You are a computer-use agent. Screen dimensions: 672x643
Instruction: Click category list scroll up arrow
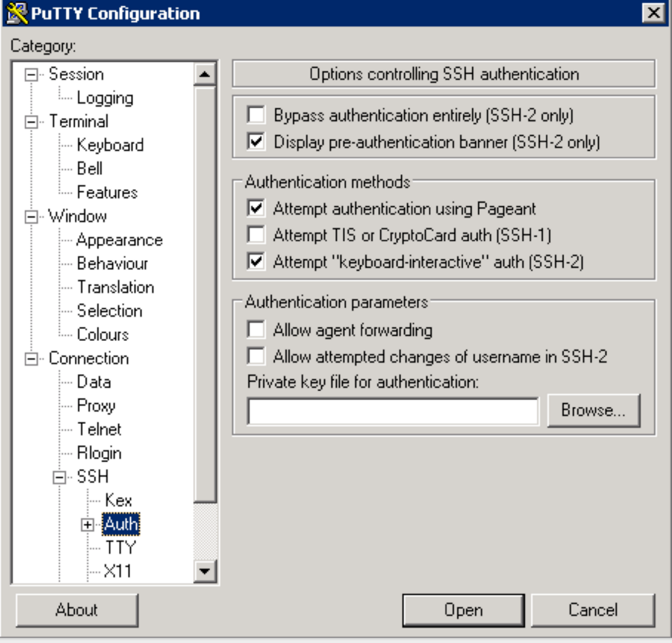pos(205,74)
